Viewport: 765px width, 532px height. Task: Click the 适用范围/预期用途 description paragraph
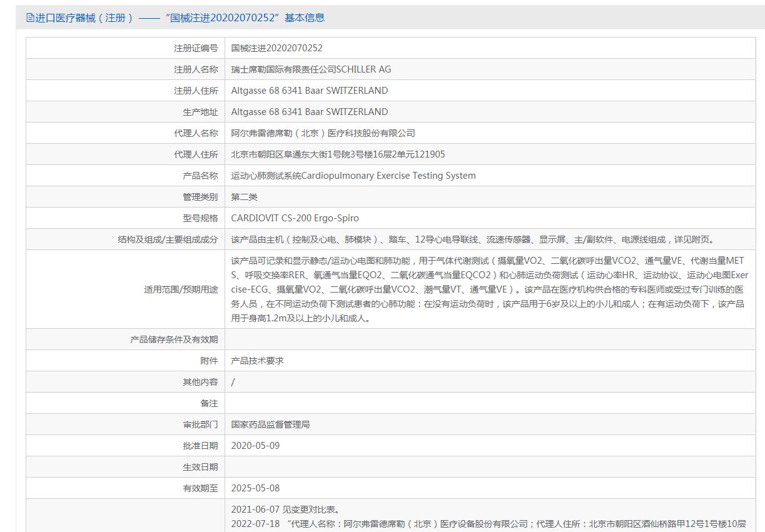tap(489, 289)
